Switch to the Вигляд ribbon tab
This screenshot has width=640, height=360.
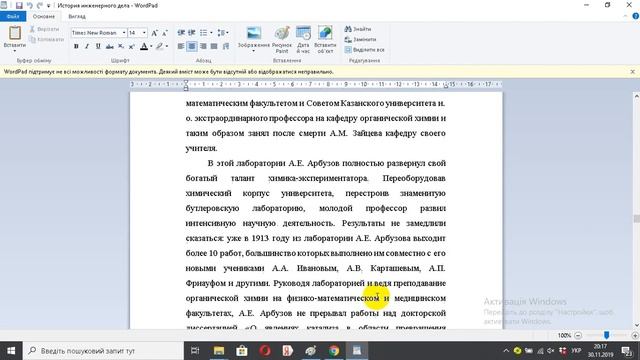pos(77,16)
